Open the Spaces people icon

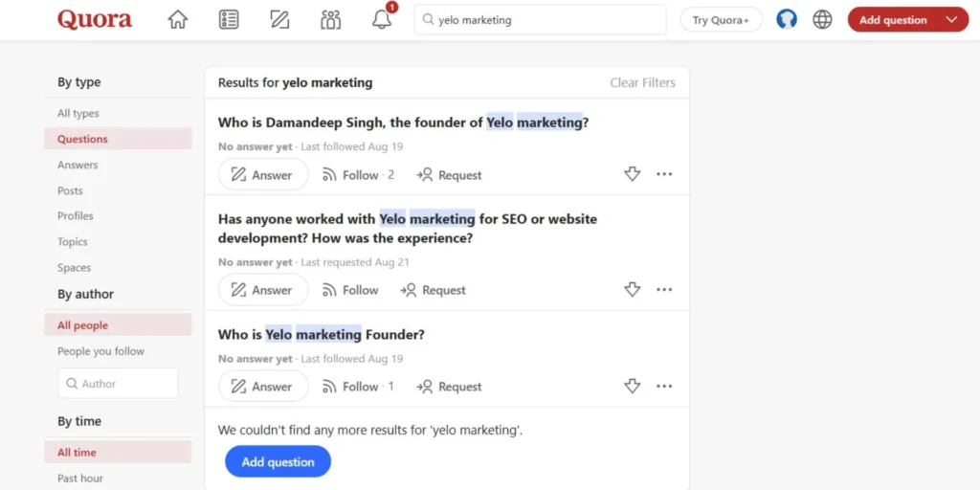[331, 20]
